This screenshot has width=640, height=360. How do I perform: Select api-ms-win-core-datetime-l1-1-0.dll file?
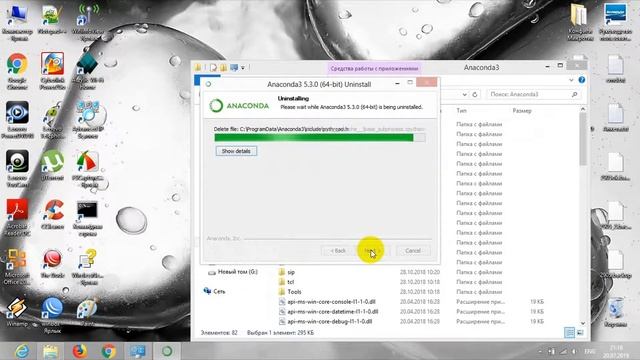[333, 311]
